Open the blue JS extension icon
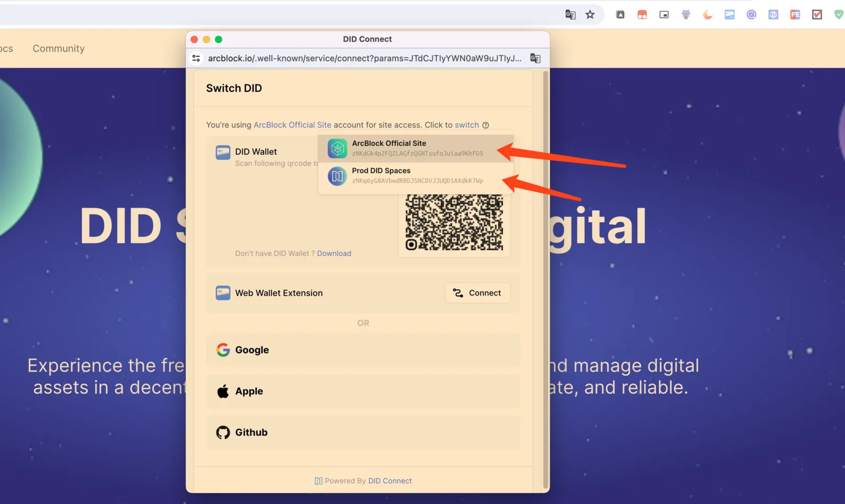Image resolution: width=845 pixels, height=504 pixels. (773, 15)
